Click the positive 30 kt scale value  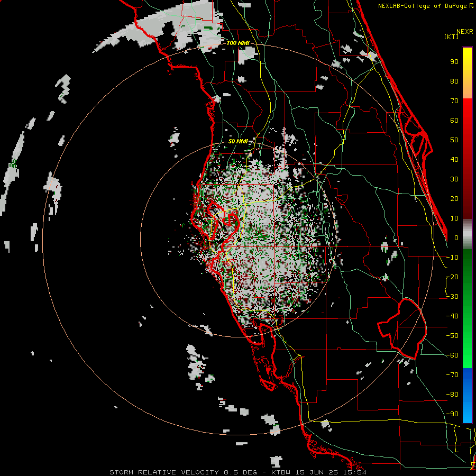point(454,179)
